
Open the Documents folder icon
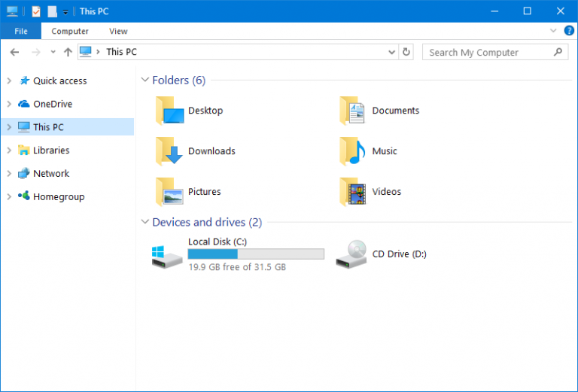click(x=352, y=111)
